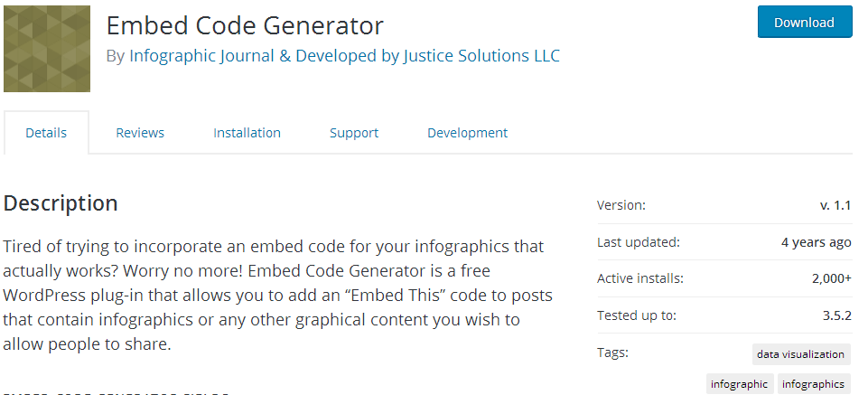This screenshot has width=868, height=395.
Task: Click the Active installs 2,000+ value
Action: pyautogui.click(x=832, y=278)
